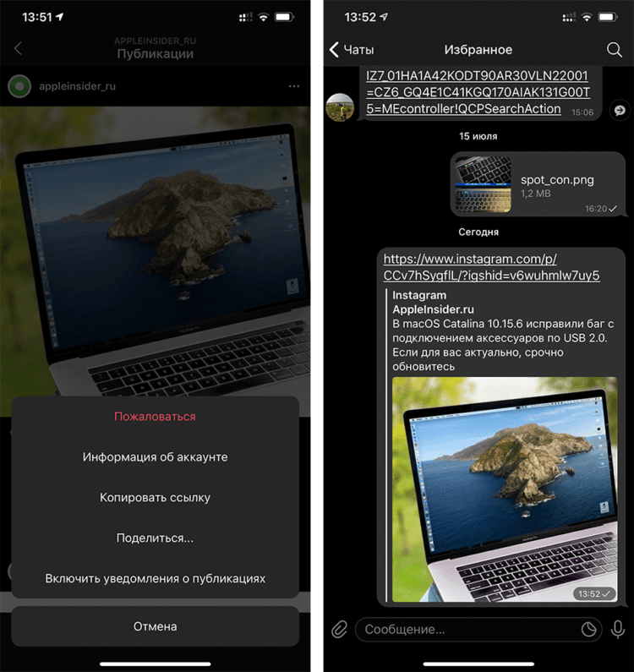Image resolution: width=634 pixels, height=672 pixels.
Task: Tap the Wi-Fi icon in Telegram status bar
Action: 586,17
